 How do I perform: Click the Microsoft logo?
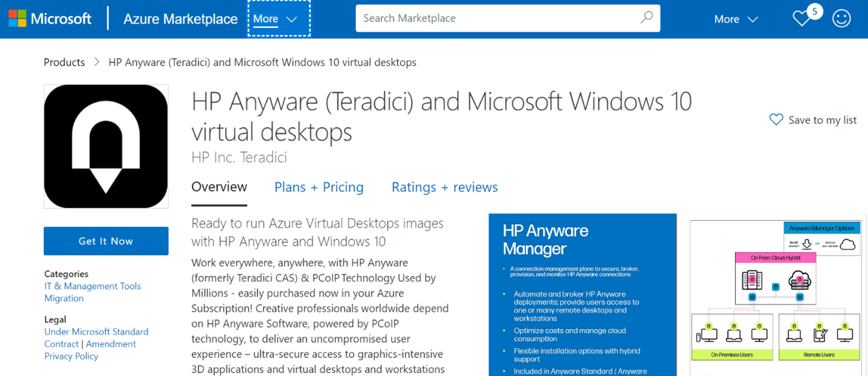[50, 18]
